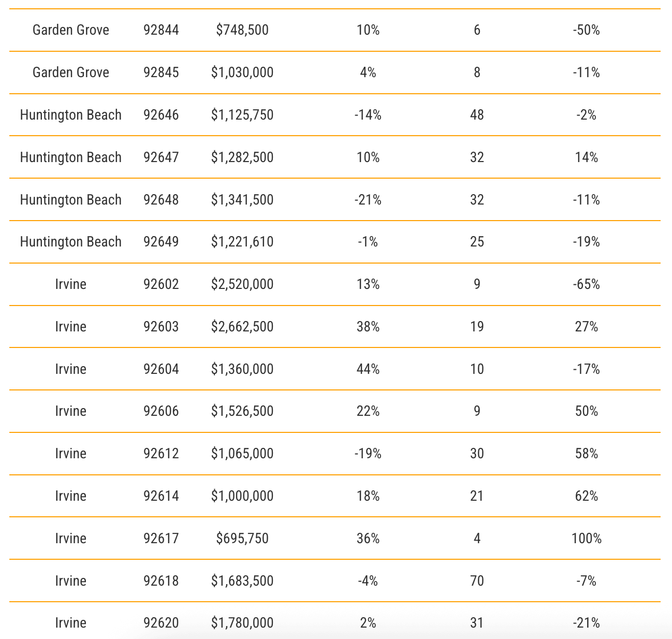Select the -65% sales change value

[586, 284]
